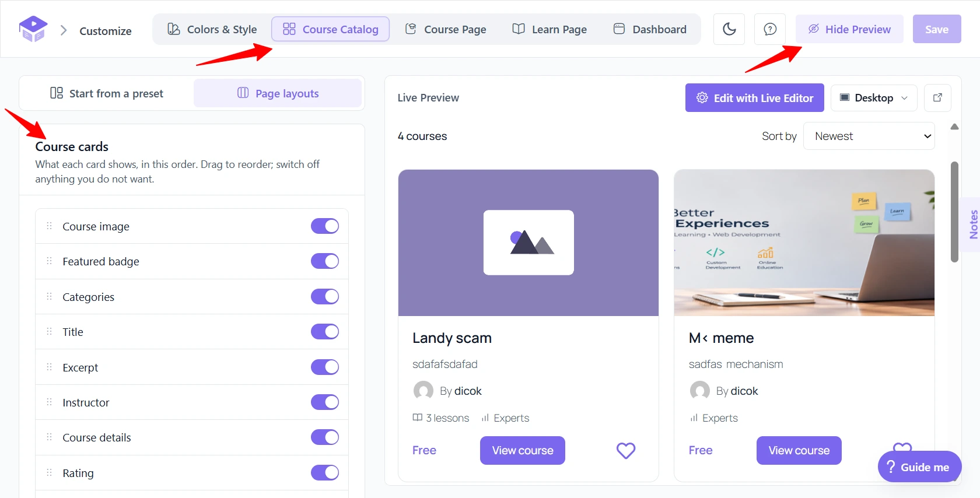980x498 pixels.
Task: Click the app logo icon
Action: (33, 29)
